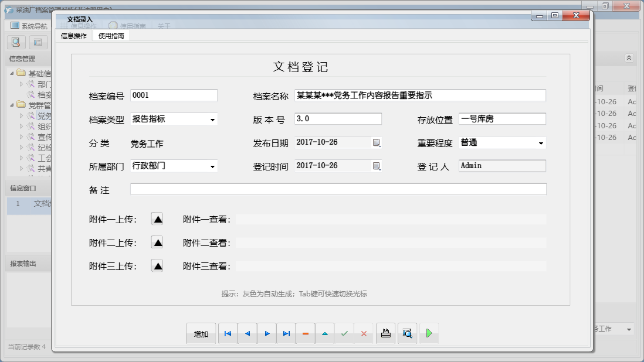
Task: Open the 档案类型 dropdown
Action: click(212, 119)
